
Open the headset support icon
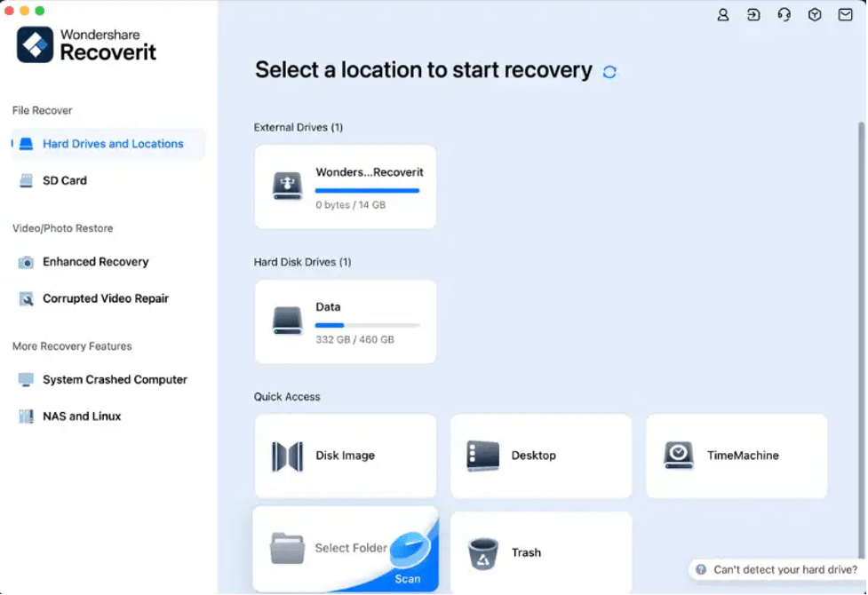(784, 15)
